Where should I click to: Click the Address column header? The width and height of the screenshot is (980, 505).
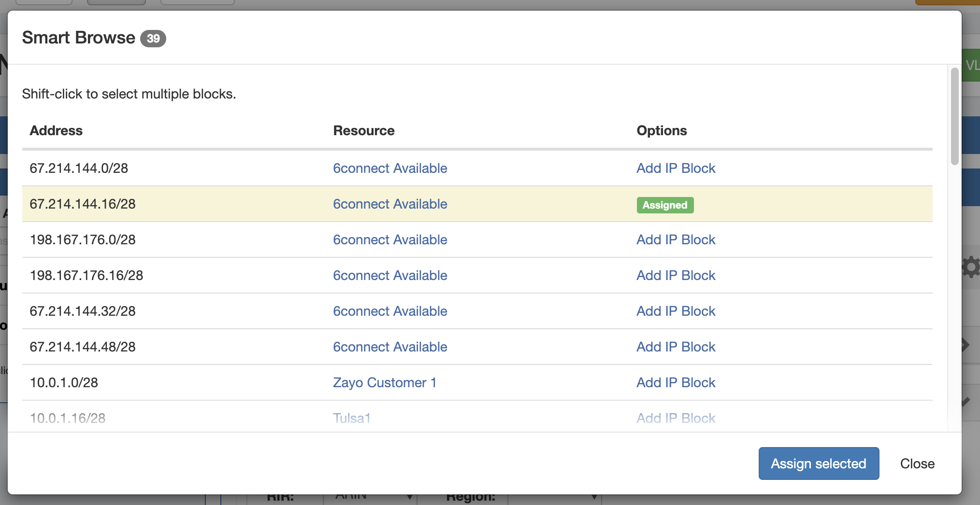(x=56, y=130)
